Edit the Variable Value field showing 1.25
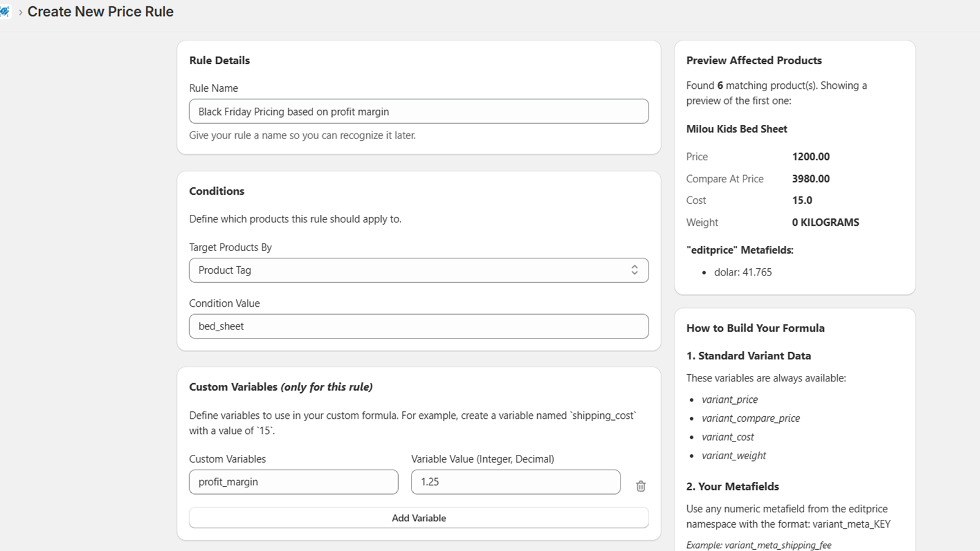The width and height of the screenshot is (980, 551). tap(515, 482)
